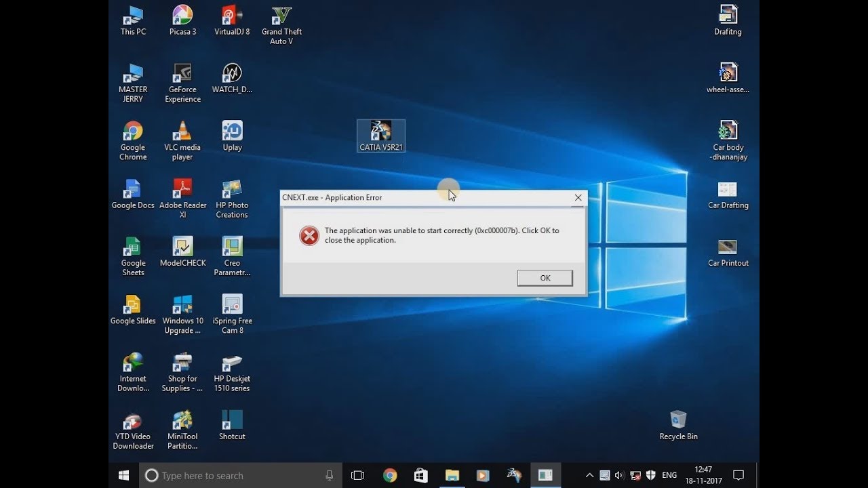Select the Grand Theft Auto V shortcut
Screen dimensions: 868x488
[281, 25]
